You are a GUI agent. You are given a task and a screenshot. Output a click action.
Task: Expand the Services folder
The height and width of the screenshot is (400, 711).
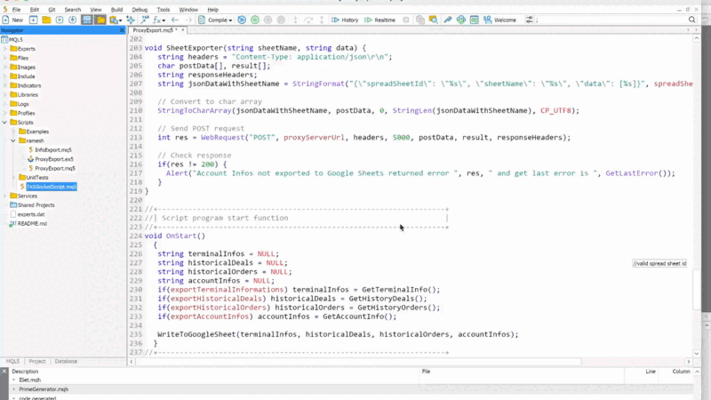5,196
